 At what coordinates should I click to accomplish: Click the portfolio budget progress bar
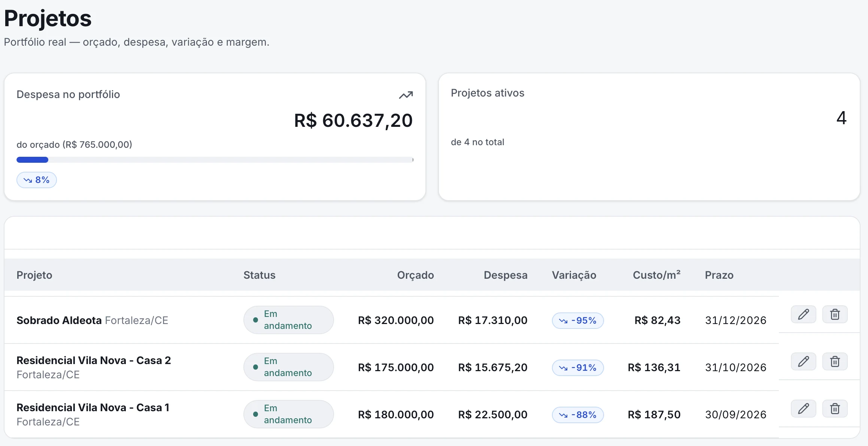[x=215, y=160]
